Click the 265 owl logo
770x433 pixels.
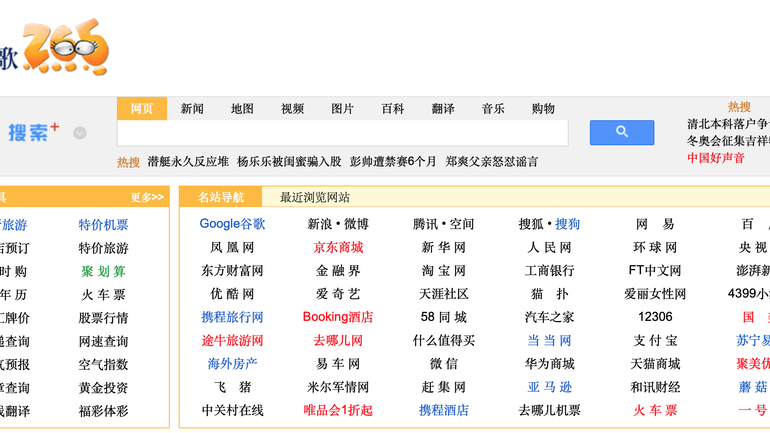[x=66, y=47]
